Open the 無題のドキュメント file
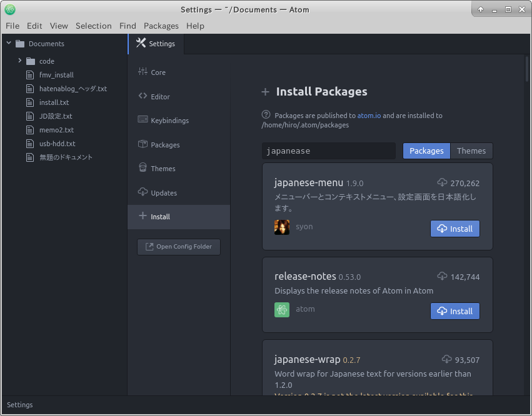 (x=66, y=157)
